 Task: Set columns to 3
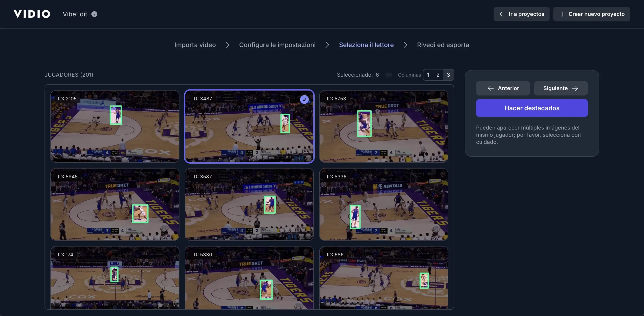click(448, 75)
